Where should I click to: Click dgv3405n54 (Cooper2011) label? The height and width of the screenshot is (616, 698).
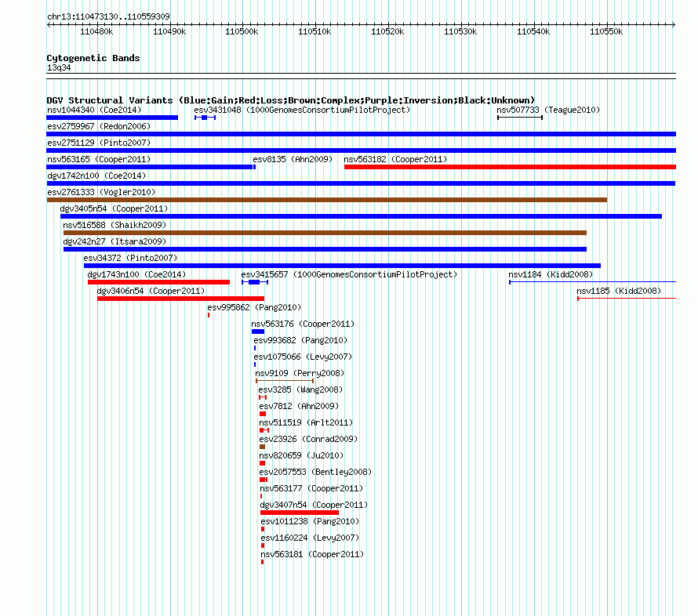click(x=114, y=208)
